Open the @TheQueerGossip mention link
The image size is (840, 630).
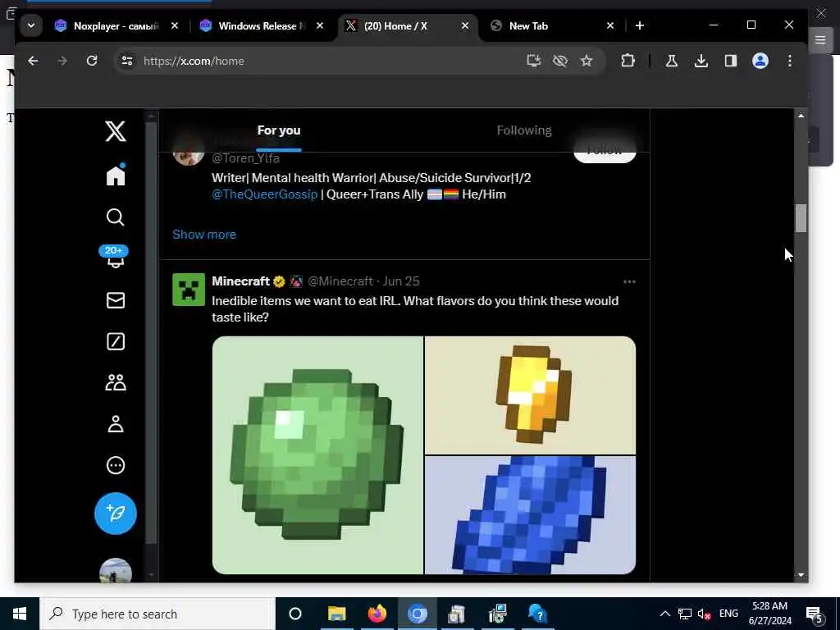265,194
